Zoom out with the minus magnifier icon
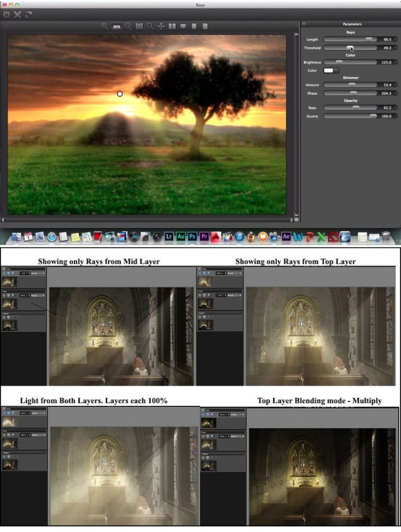The height and width of the screenshot is (532, 401). (128, 26)
